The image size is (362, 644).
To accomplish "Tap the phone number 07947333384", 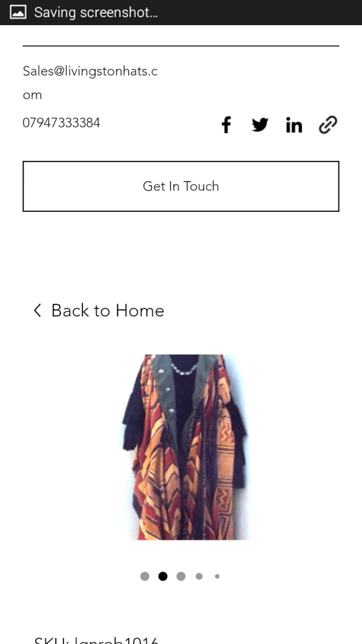I will pos(61,123).
